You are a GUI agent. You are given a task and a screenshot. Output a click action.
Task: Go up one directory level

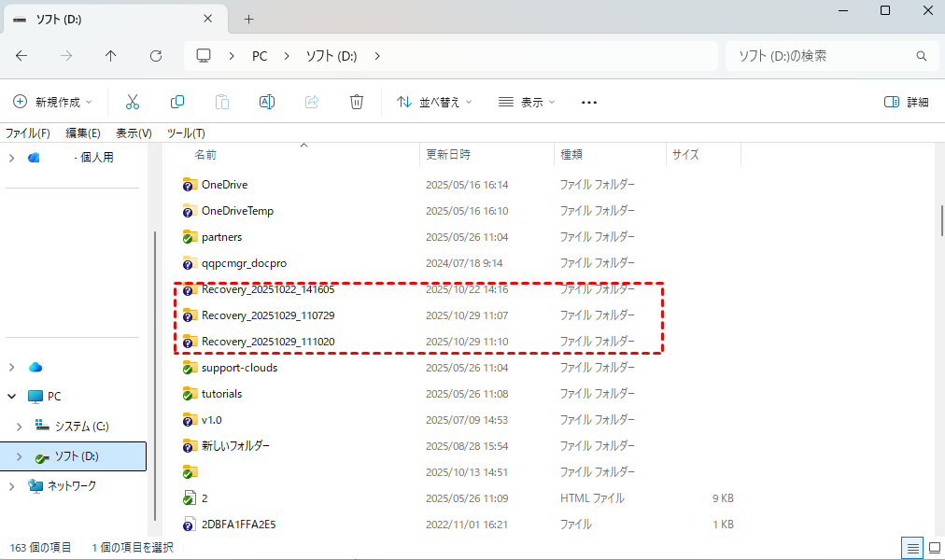[x=111, y=56]
